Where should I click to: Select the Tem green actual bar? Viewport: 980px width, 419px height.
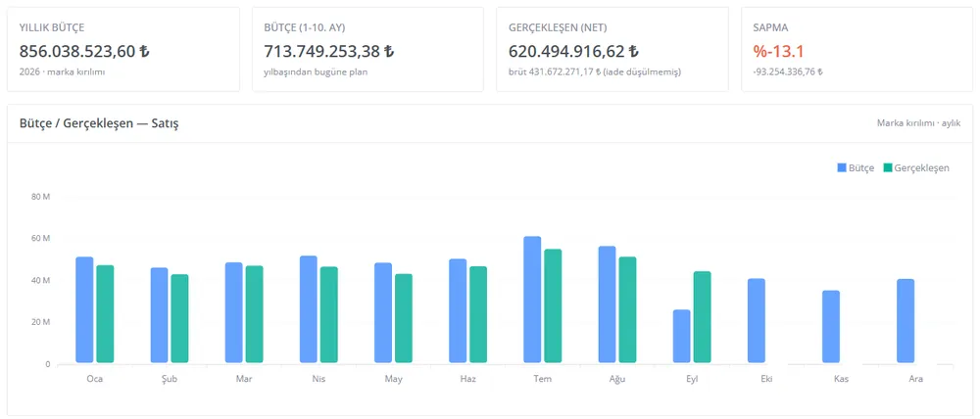(x=553, y=306)
